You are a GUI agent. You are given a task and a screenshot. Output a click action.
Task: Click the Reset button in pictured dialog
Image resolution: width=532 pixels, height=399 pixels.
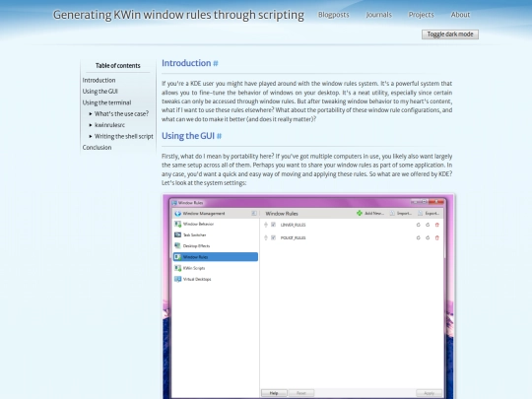(x=300, y=393)
